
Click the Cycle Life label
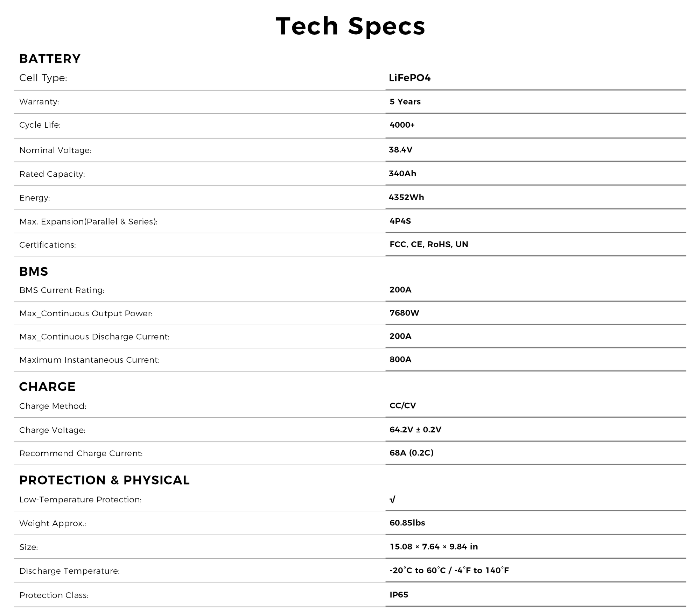pos(40,125)
